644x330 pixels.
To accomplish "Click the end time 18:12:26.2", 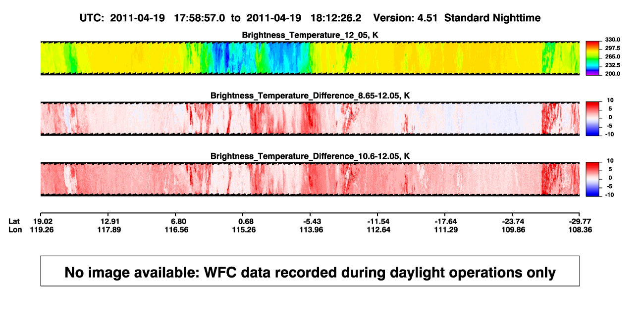I will pos(336,18).
